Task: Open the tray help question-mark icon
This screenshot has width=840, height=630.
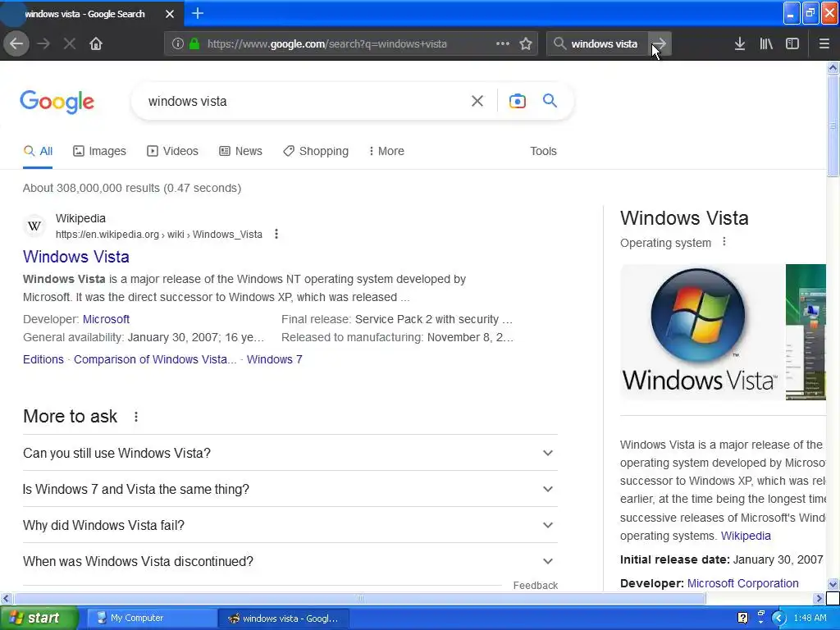Action: (x=742, y=619)
